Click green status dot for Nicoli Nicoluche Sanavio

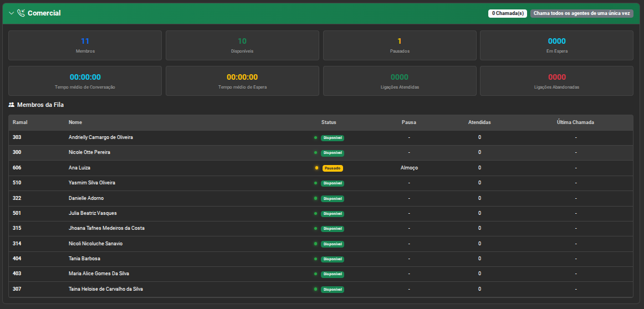click(x=315, y=244)
